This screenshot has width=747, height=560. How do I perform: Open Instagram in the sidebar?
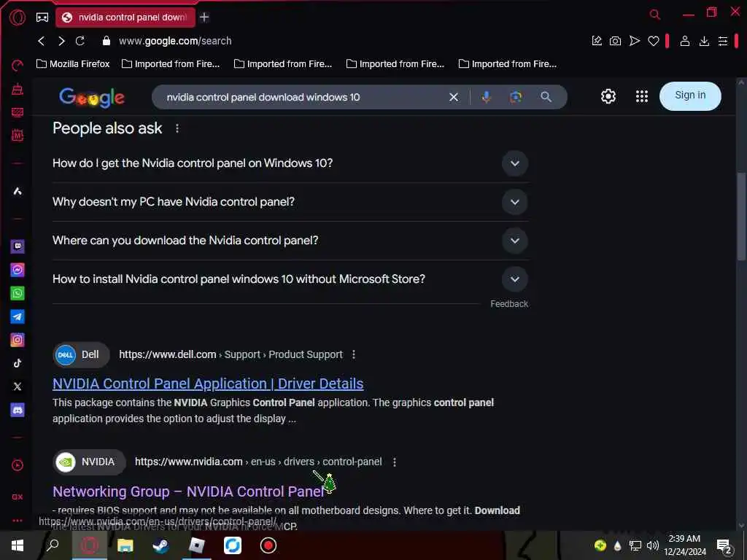18,340
